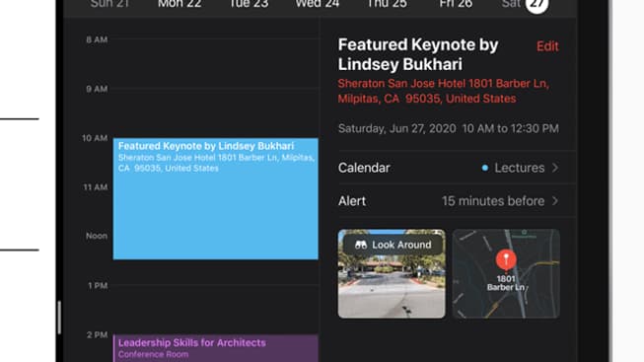Click the blue Lectures calendar color dot
Viewport: 644px width, 362px height.
pyautogui.click(x=484, y=168)
